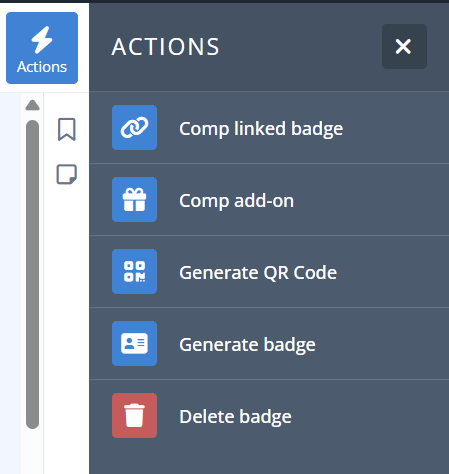
Task: Select Comp linked badge action
Action: pos(269,128)
